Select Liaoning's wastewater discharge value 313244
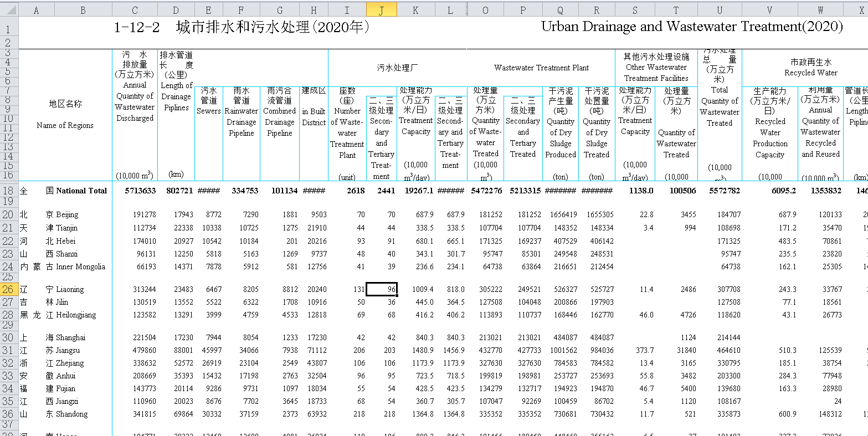The image size is (868, 436). point(144,289)
